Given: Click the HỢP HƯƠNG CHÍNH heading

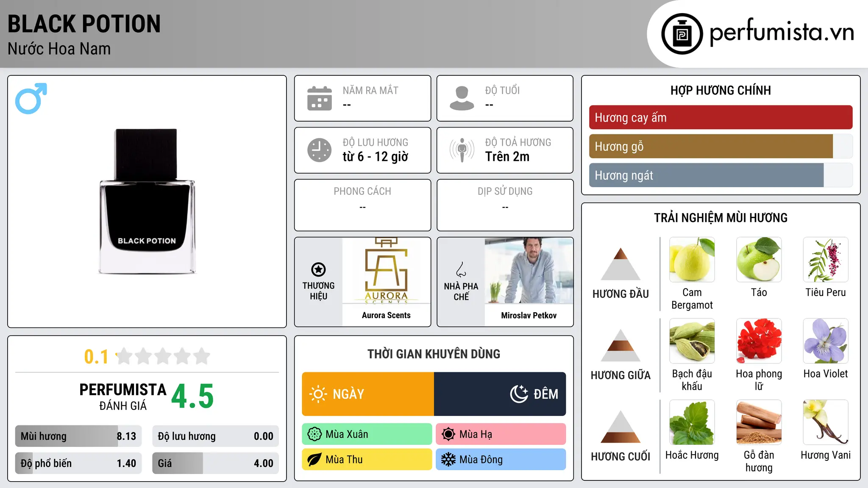Looking at the screenshot, I should (x=721, y=90).
